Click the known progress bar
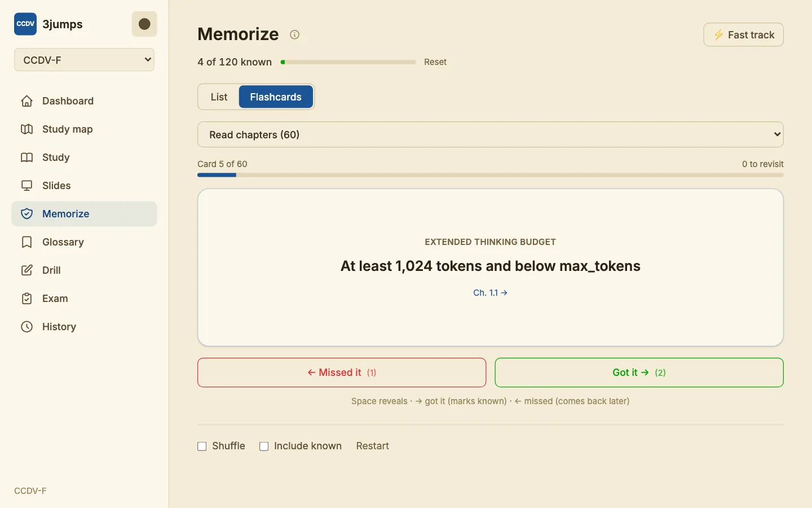Image resolution: width=812 pixels, height=508 pixels. click(x=348, y=62)
